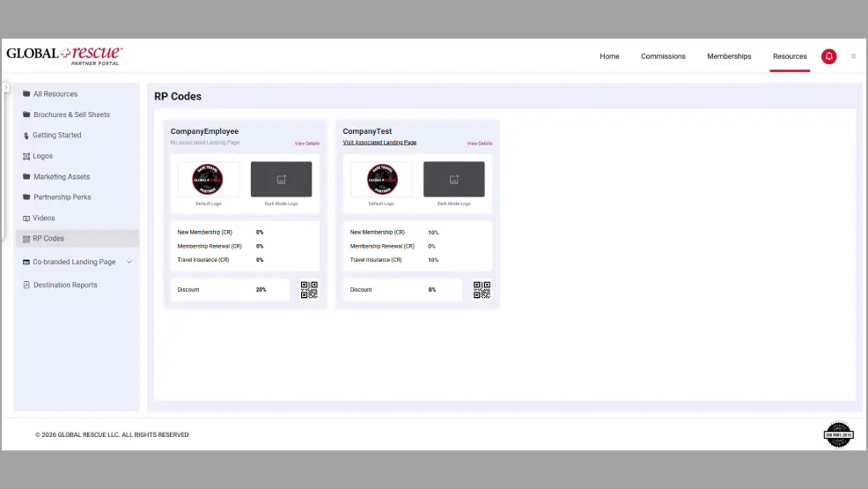Click CompanyTest Membership Renewal (CR) label

(382, 246)
